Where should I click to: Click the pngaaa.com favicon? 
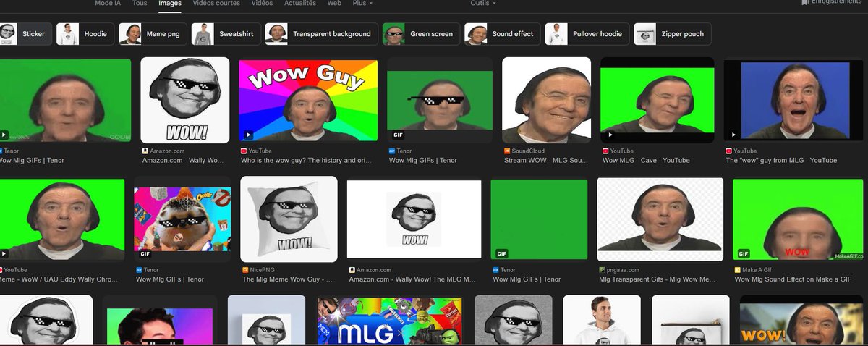(602, 270)
